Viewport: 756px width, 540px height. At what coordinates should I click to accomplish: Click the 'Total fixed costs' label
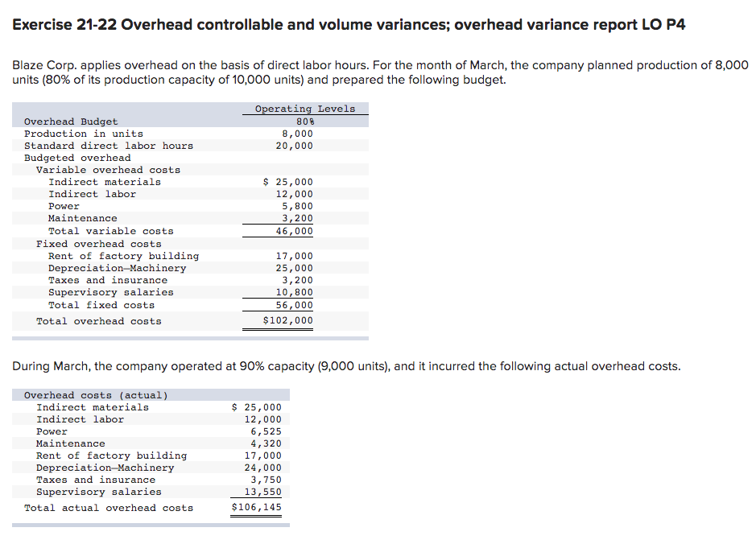(x=101, y=305)
